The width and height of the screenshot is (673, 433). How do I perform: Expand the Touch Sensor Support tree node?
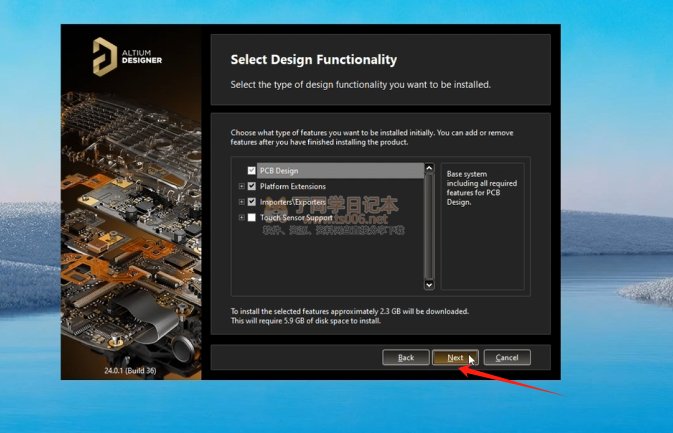pos(242,218)
